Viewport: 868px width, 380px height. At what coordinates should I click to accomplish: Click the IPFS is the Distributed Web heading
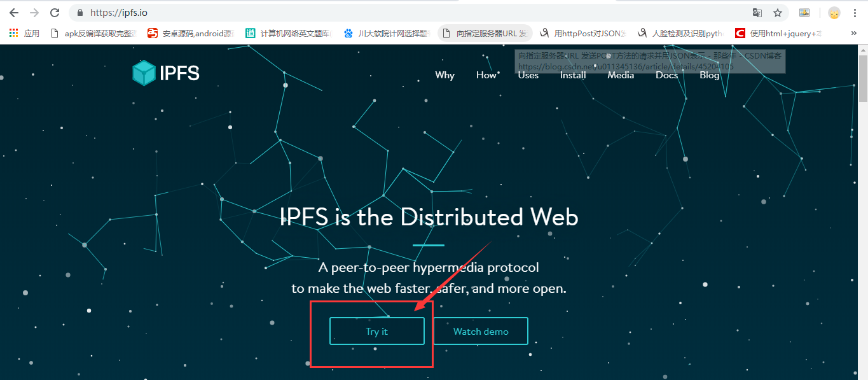coord(429,218)
